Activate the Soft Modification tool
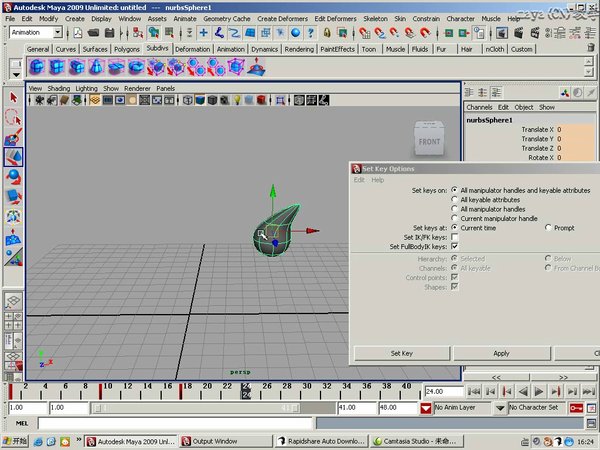The width and height of the screenshot is (600, 450). [13, 237]
